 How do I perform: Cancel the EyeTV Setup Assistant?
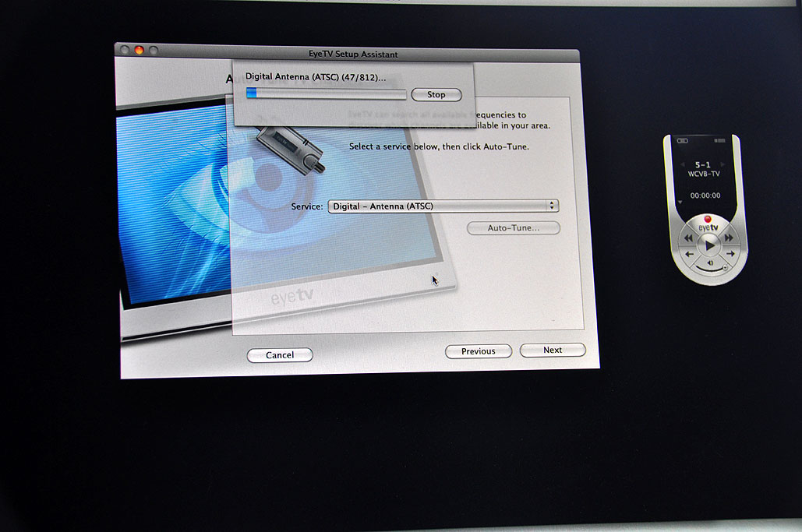click(x=280, y=355)
